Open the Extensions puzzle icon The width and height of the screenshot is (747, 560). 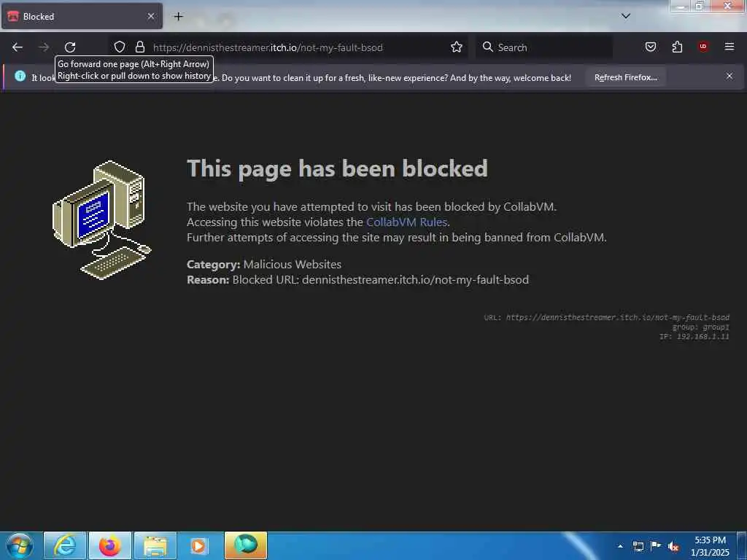(677, 47)
